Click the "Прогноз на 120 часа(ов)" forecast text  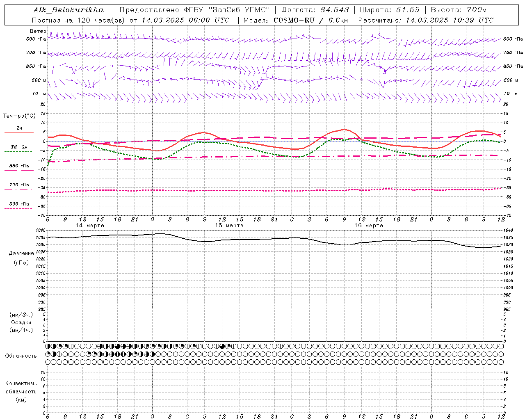tap(79, 20)
